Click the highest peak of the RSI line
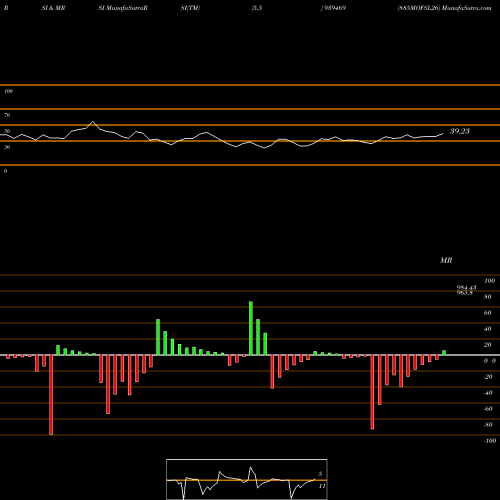Viewport: 500px width, 500px height. coord(93,122)
